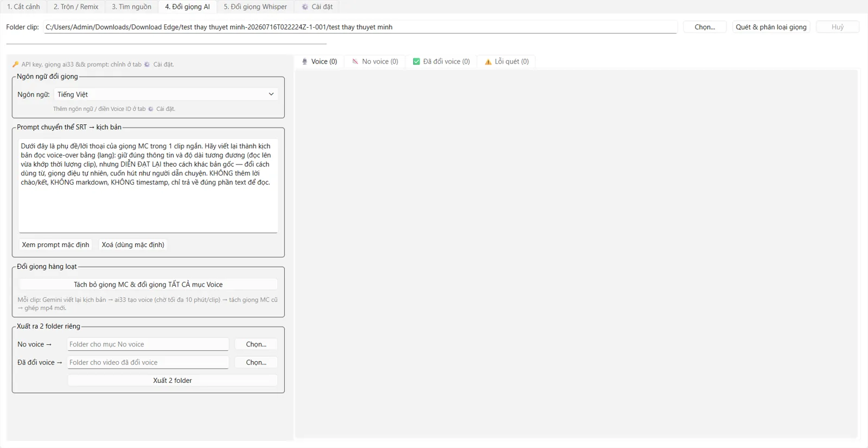This screenshot has width=868, height=448.
Task: Click 'Quét & phân loại giọng' button
Action: coord(771,27)
